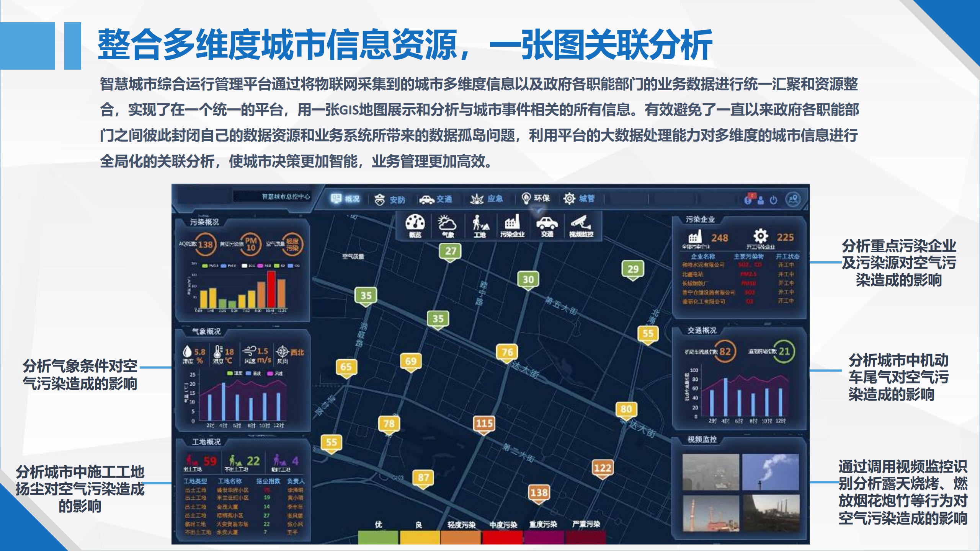Open the white smoke plume video thumbnail
This screenshot has width=980, height=551.
coord(771,472)
